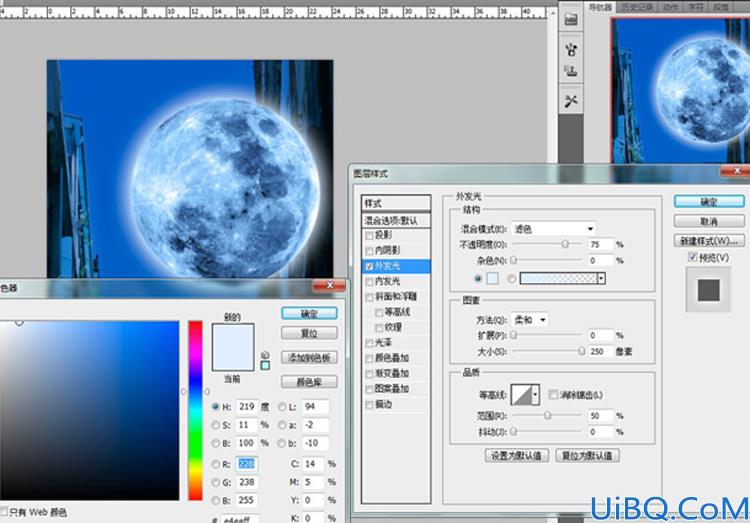Enable the 图案叠加 pattern overlay checkbox
This screenshot has height=523, width=750.
click(x=369, y=389)
